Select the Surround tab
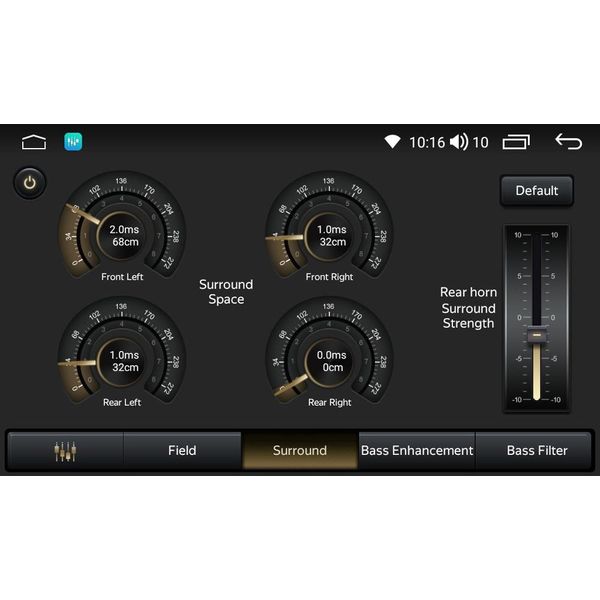Image resolution: width=600 pixels, height=600 pixels. coord(299,451)
